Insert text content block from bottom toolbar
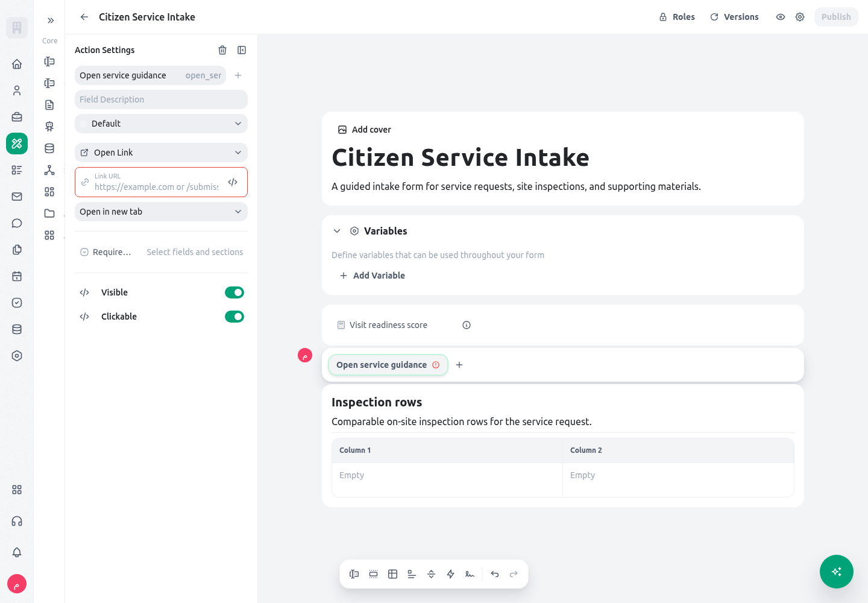This screenshot has height=603, width=868. point(412,574)
